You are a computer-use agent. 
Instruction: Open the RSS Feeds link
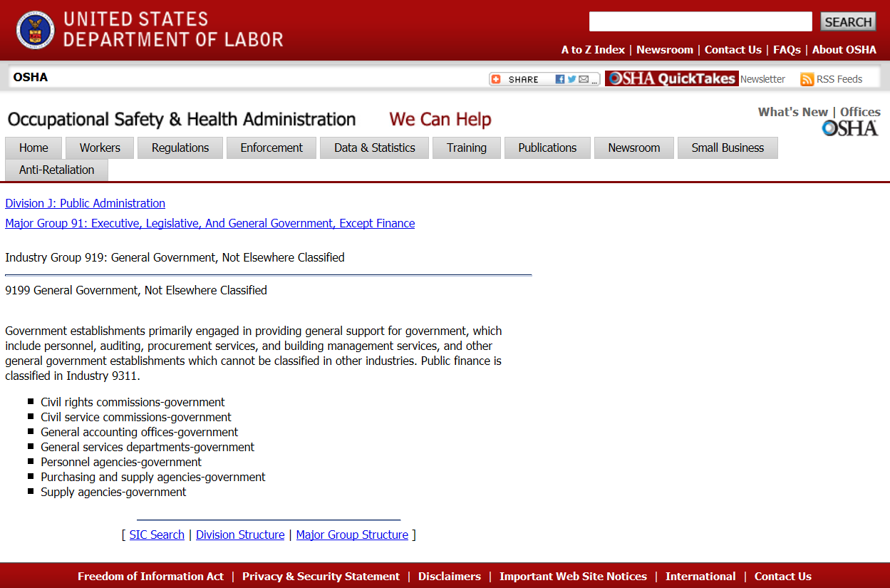(x=839, y=79)
